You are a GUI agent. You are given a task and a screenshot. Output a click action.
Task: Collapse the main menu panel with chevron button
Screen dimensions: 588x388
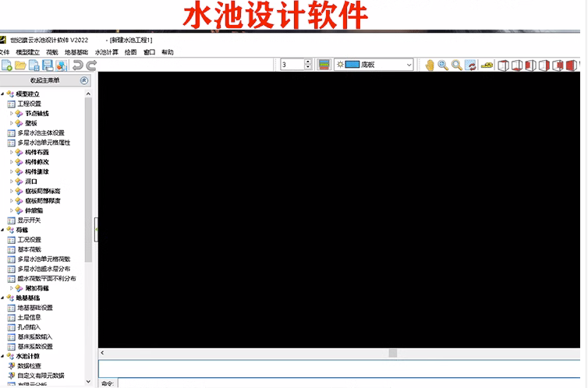[x=84, y=80]
